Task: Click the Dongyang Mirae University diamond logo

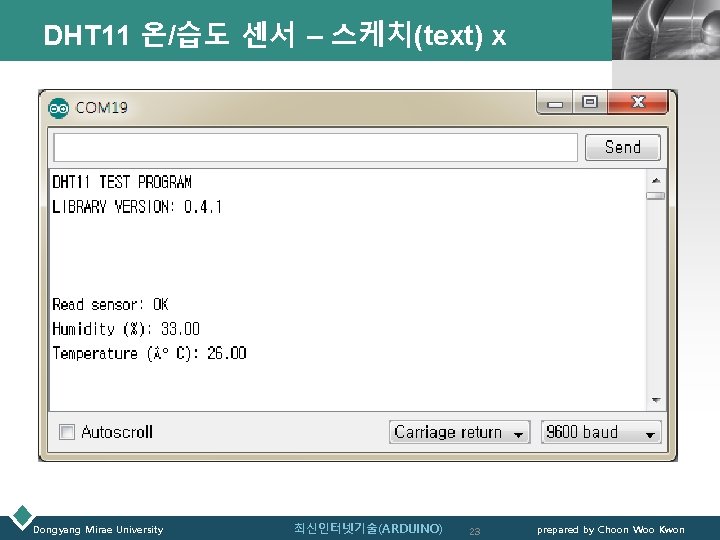Action: coord(22,516)
